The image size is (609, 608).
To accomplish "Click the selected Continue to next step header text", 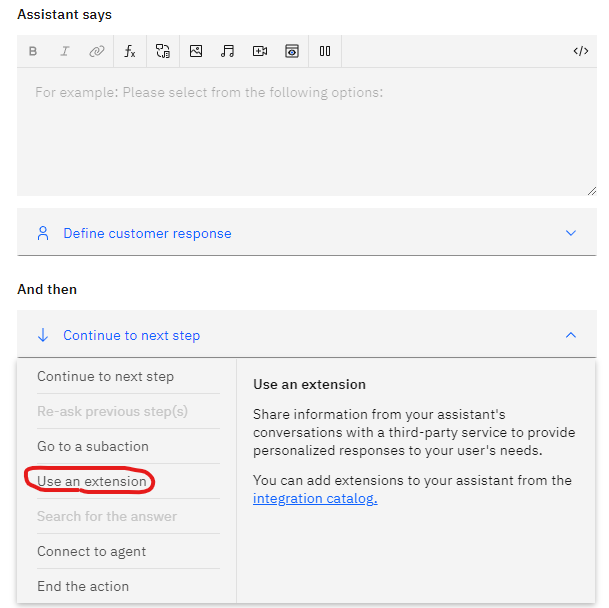I will (x=131, y=335).
